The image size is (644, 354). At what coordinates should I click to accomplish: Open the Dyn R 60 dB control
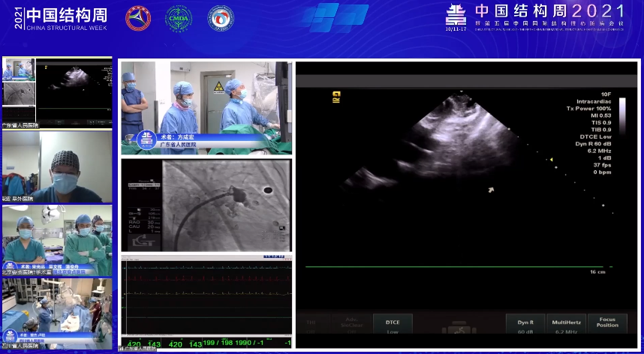pyautogui.click(x=525, y=325)
